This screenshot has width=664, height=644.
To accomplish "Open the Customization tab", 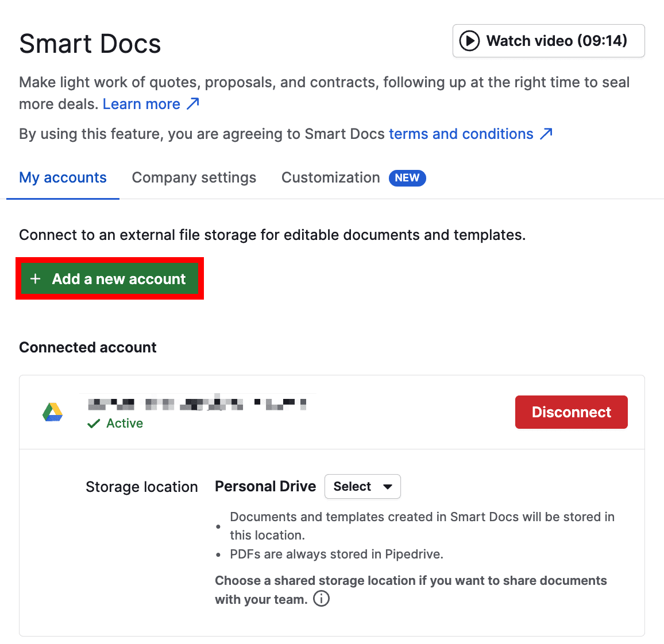I will click(330, 177).
